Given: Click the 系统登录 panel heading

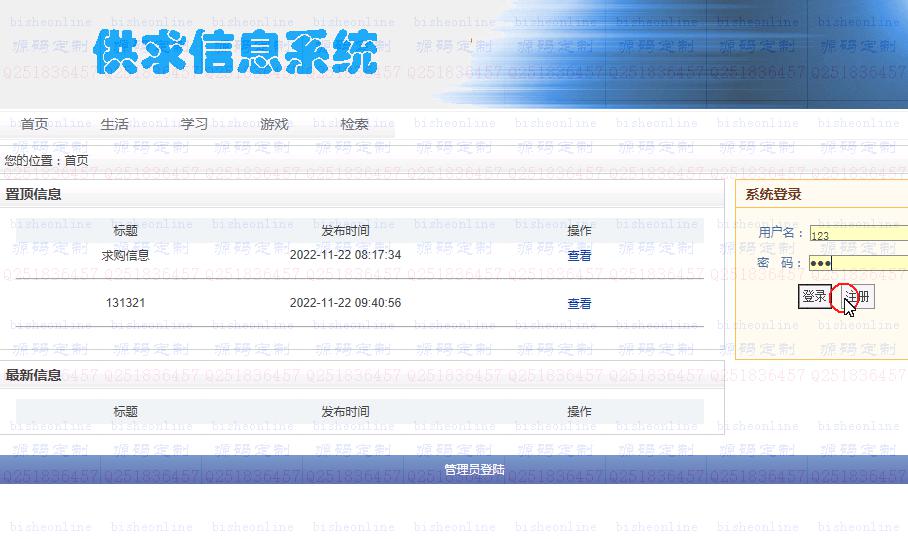Looking at the screenshot, I should coord(773,195).
